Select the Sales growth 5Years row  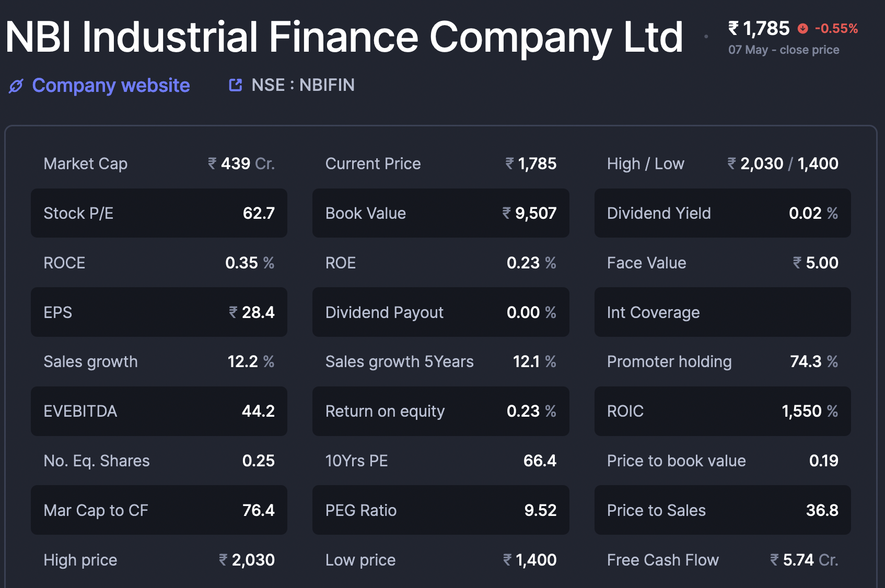point(441,361)
